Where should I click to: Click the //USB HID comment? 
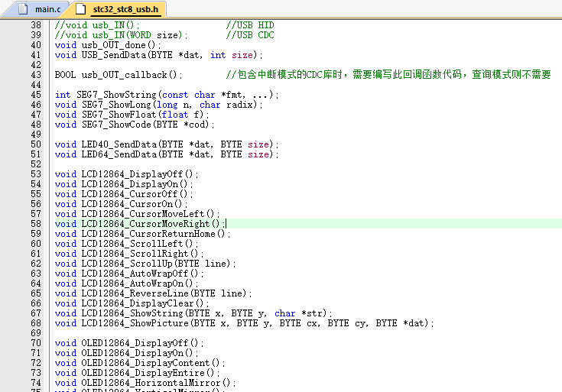point(250,25)
